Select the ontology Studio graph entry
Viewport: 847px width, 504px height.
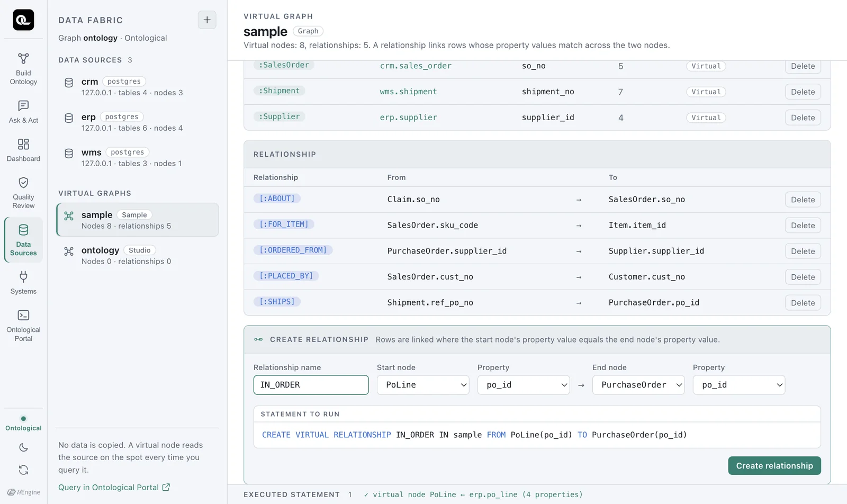[x=138, y=255]
